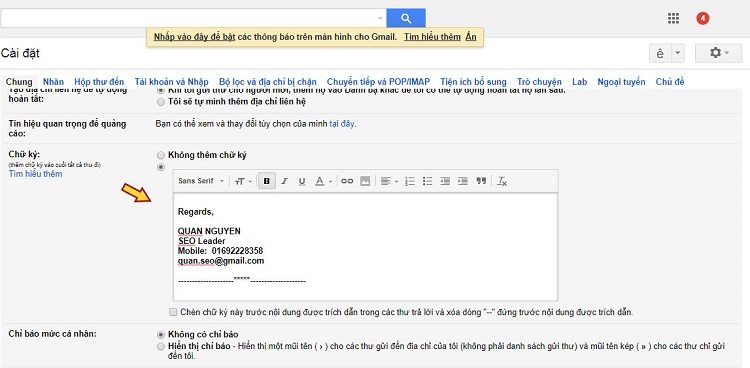Apply quote formatting in signature editor
Screen dimensions: 750x368
(481, 181)
